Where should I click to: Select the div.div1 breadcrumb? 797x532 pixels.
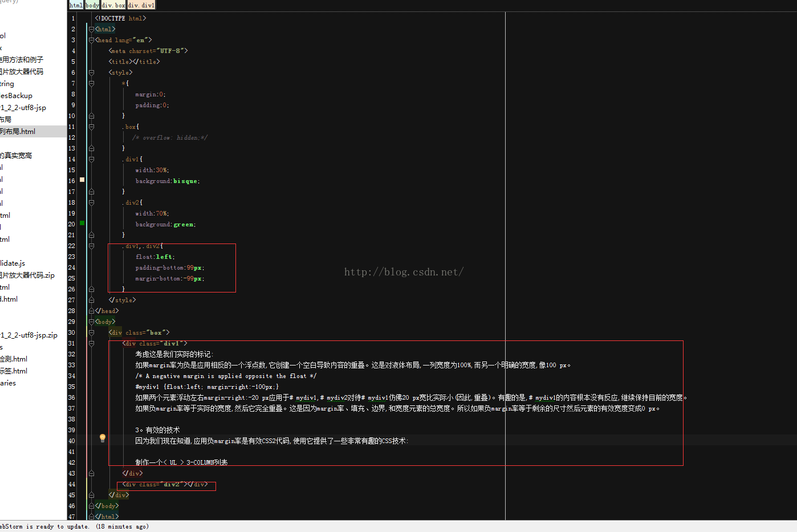pos(141,5)
